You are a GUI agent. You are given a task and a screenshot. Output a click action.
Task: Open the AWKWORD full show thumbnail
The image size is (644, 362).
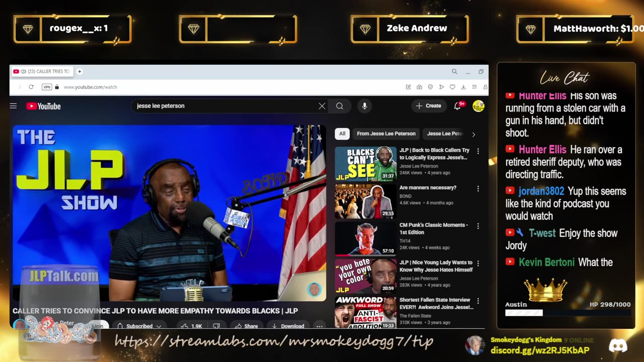click(365, 312)
